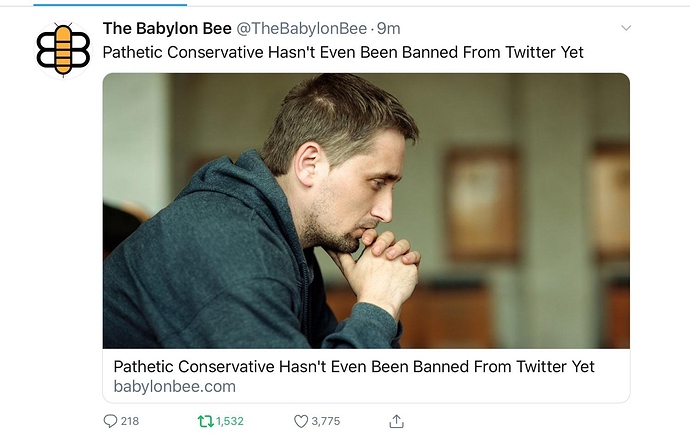Open The Babylon Bee profile avatar
690x440 pixels.
[x=63, y=50]
